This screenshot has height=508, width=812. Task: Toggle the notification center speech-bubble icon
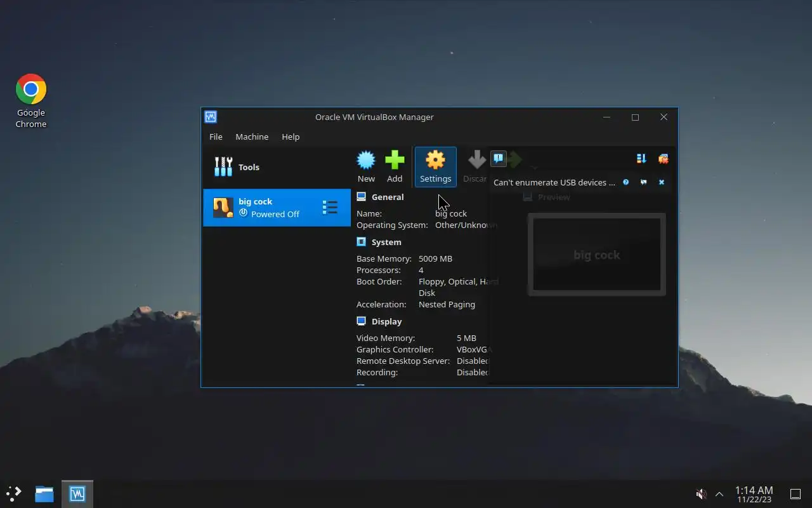pyautogui.click(x=499, y=159)
